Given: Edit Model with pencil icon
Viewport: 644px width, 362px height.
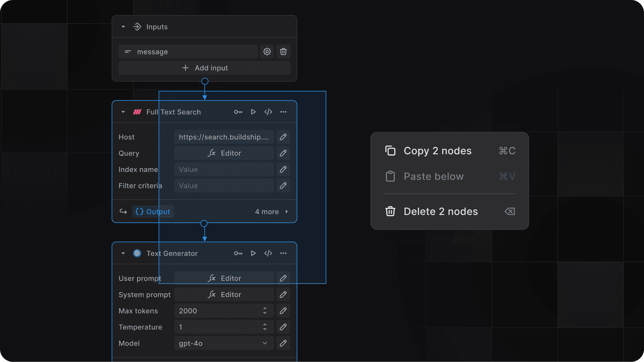Looking at the screenshot, I should coord(283,343).
